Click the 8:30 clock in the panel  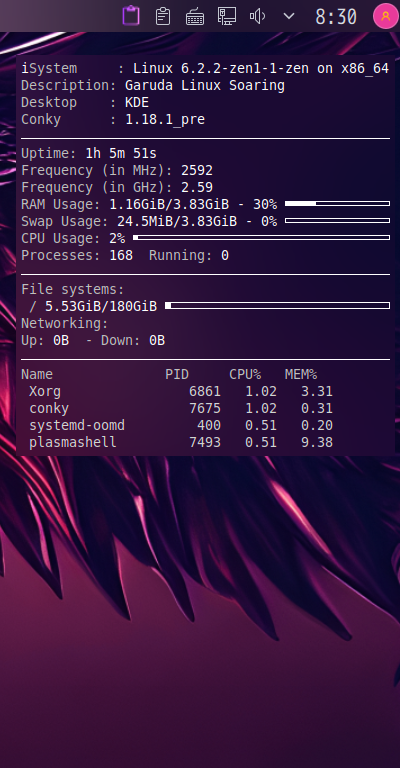pyautogui.click(x=336, y=17)
